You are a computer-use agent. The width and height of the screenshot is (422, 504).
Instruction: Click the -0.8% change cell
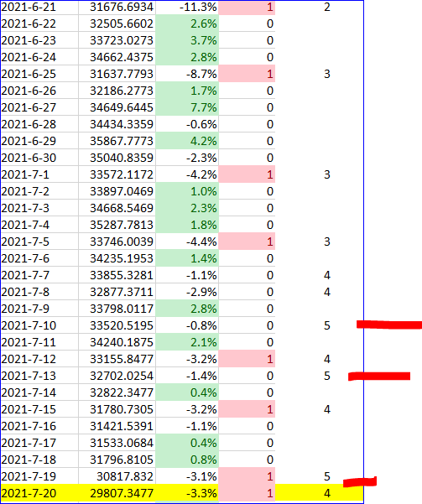click(x=187, y=325)
